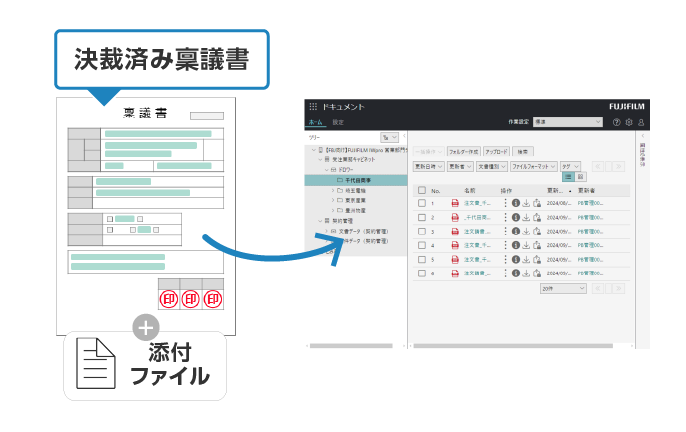686x432 pixels.
Task: Open the user account icon
Action: coord(641,123)
